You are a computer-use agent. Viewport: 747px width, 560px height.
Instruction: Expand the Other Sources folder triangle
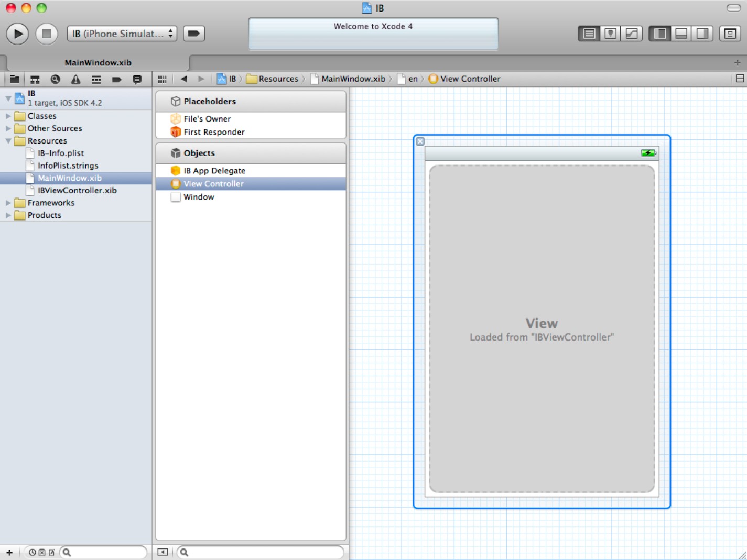coord(8,128)
